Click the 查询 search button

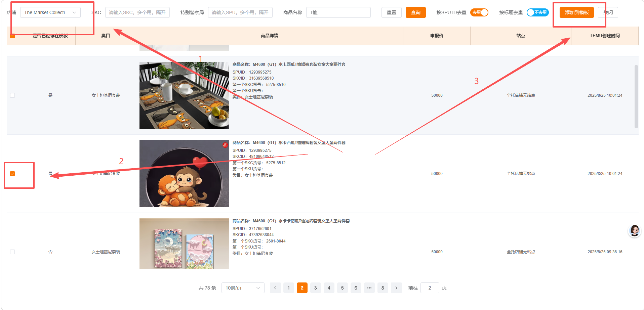pyautogui.click(x=415, y=12)
